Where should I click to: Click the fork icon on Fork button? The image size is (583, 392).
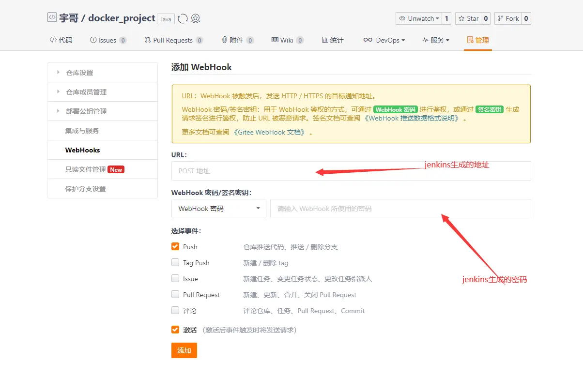[x=501, y=18]
